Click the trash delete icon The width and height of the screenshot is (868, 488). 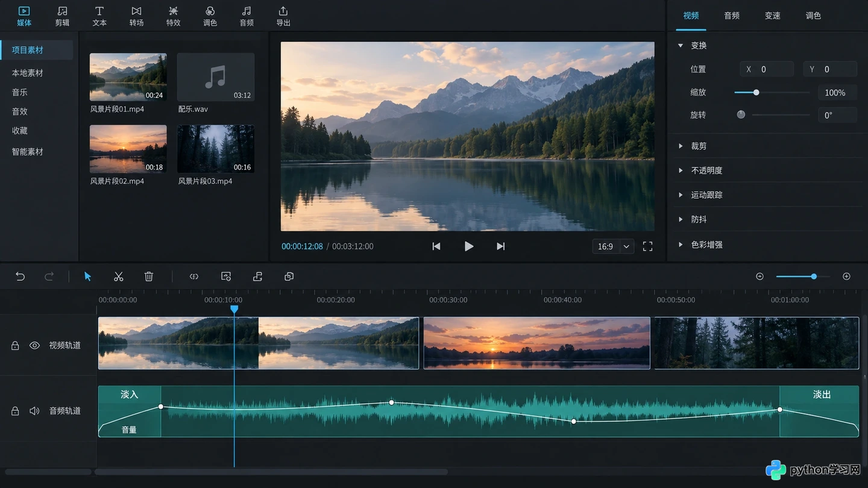point(149,277)
